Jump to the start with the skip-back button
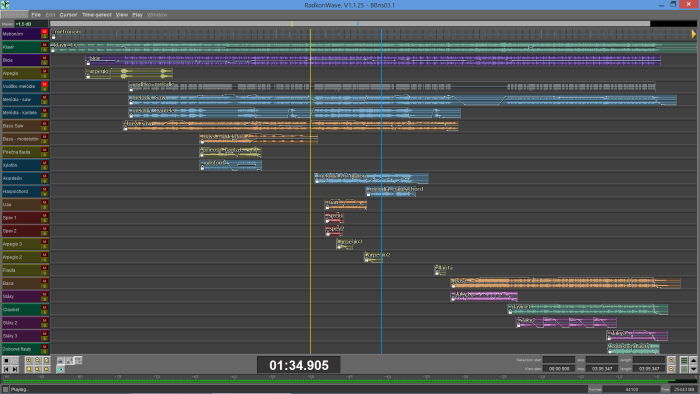The image size is (700, 394). coord(6,369)
